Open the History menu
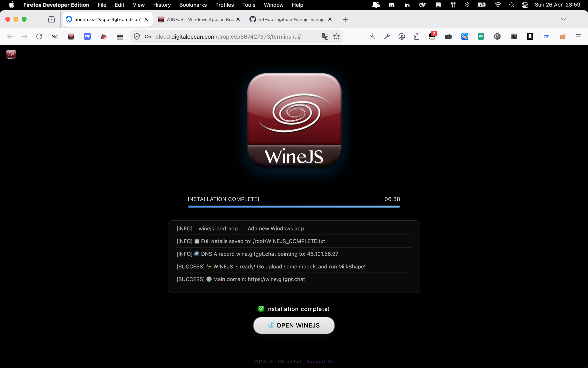 click(162, 5)
